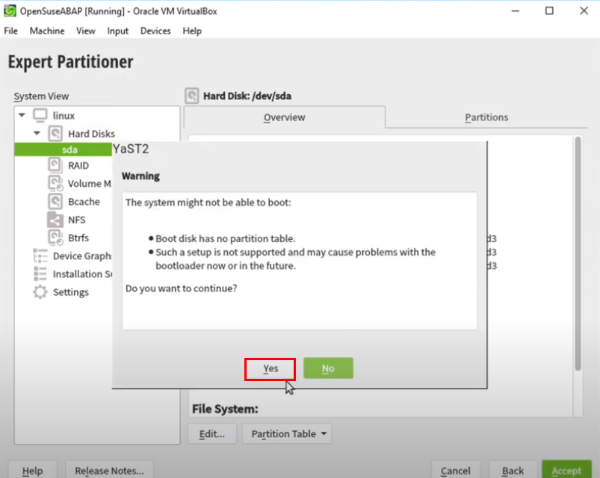The width and height of the screenshot is (600, 478).
Task: Open the File menu
Action: tap(11, 31)
